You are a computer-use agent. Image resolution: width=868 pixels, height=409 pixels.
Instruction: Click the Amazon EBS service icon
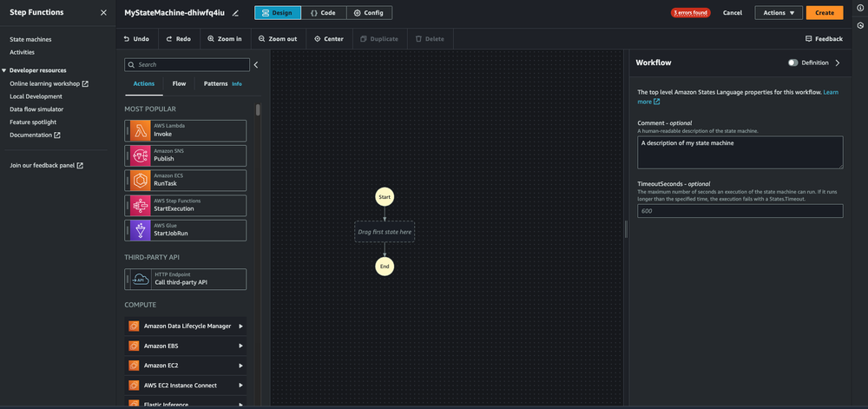coord(134,346)
